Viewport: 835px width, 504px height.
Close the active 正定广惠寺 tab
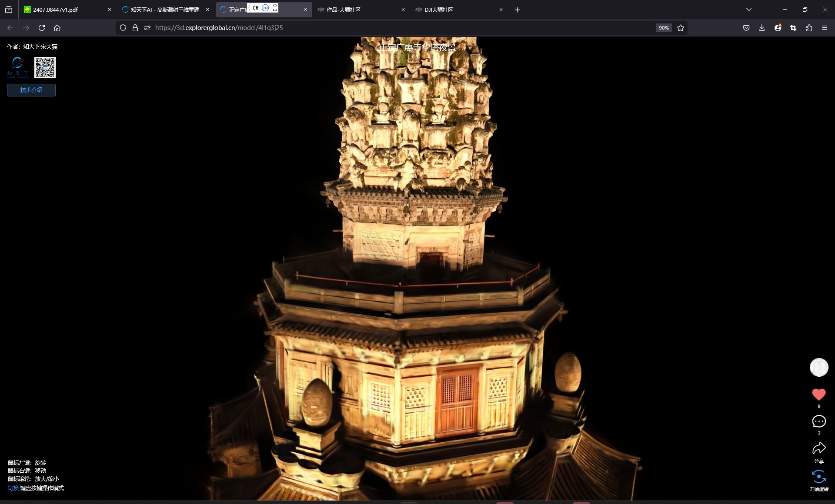tap(305, 10)
